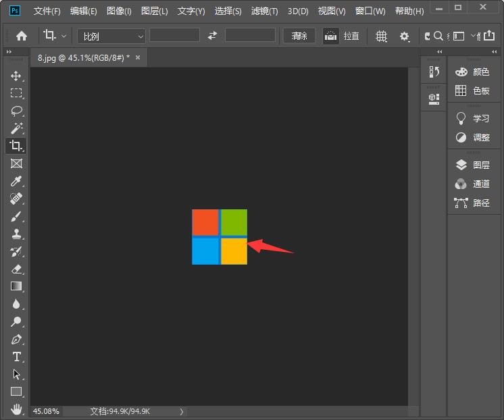Image resolution: width=504 pixels, height=420 pixels.
Task: Open the 帮助(H) menu
Action: click(409, 11)
